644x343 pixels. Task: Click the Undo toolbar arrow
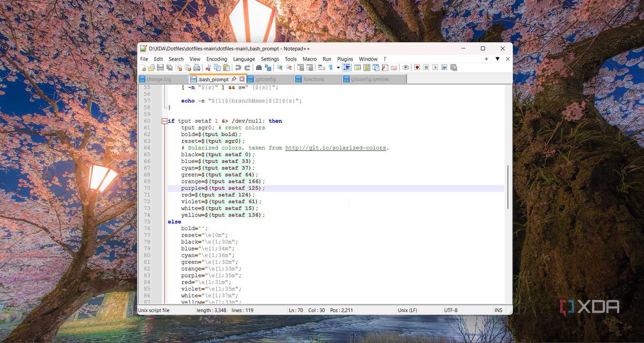point(238,68)
